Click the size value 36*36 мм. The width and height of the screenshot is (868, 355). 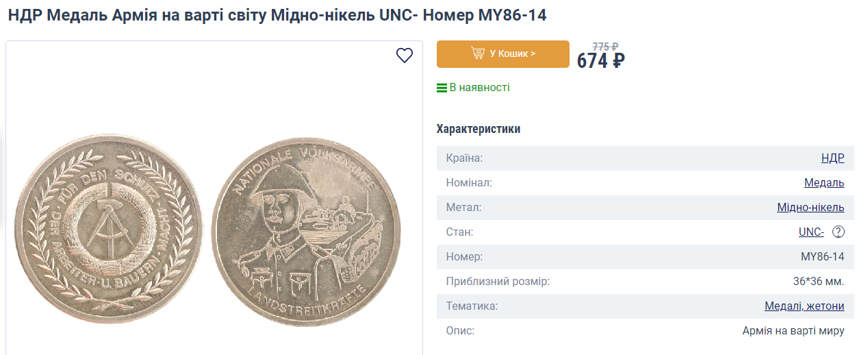pos(819,282)
